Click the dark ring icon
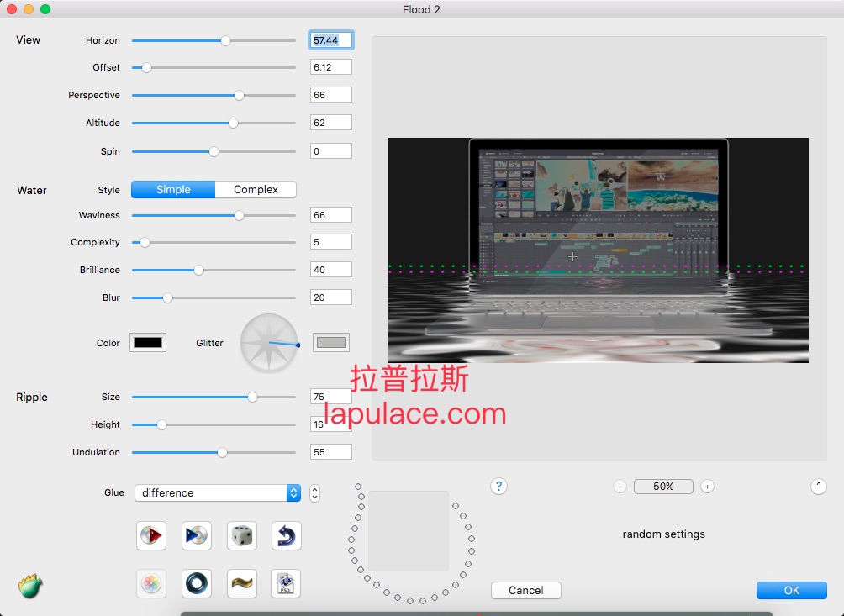The height and width of the screenshot is (616, 844). [196, 583]
